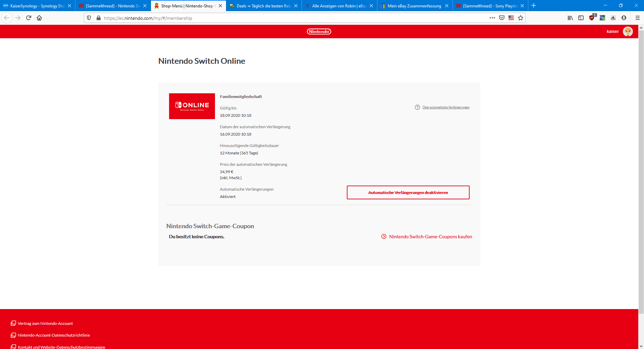Close the Deals tab
This screenshot has width=644, height=349.
coord(296,6)
